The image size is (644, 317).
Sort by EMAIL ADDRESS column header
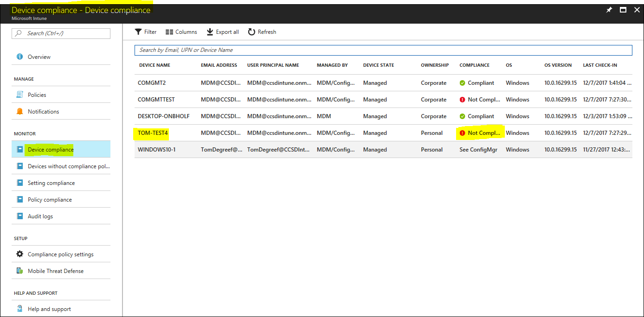click(219, 65)
